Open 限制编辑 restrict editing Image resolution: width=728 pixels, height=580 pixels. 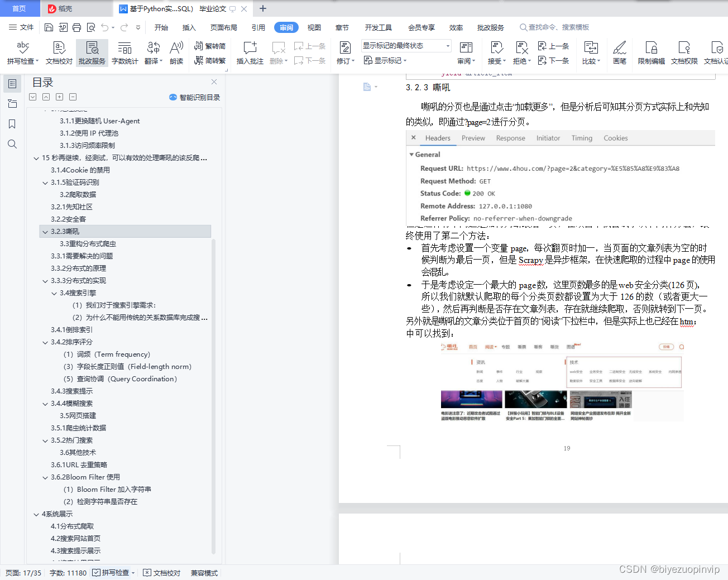651,53
